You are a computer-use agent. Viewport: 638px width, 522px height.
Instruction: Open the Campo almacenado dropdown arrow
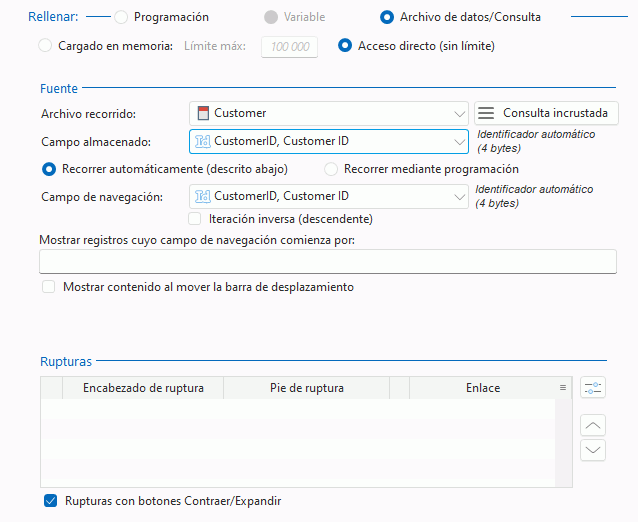click(x=459, y=142)
